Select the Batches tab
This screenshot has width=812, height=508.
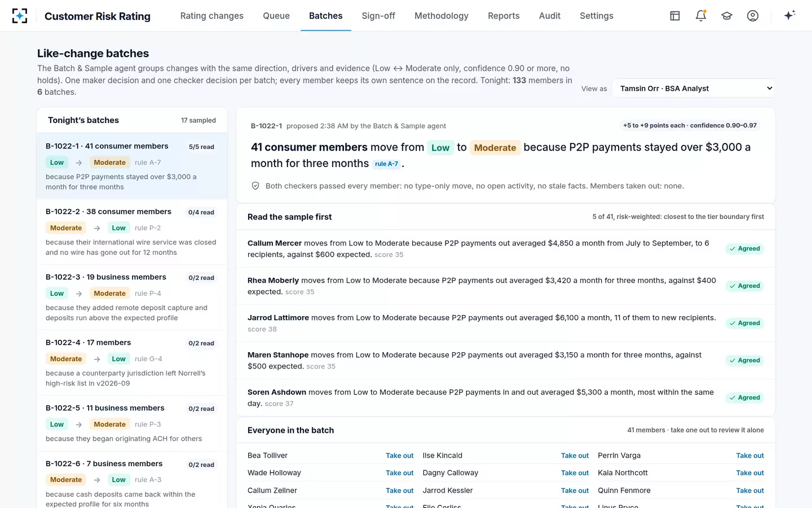pos(326,16)
